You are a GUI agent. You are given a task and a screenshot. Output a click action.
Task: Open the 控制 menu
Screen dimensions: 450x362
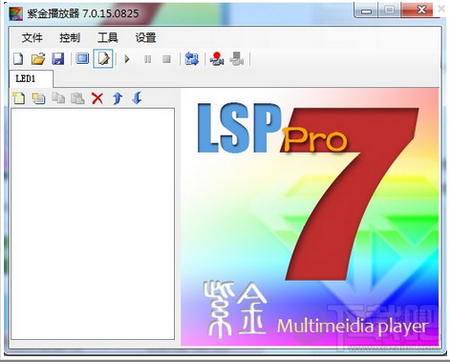pos(70,38)
